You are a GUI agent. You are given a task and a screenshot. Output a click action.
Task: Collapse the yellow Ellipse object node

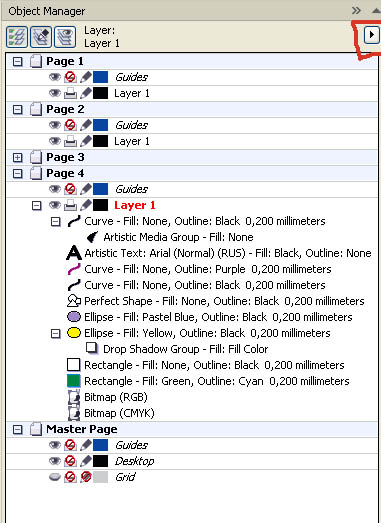[x=56, y=334]
